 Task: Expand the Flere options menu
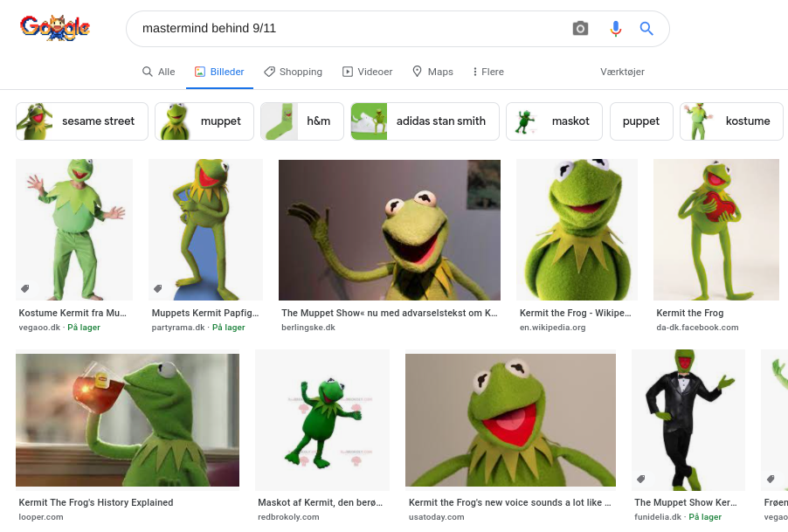pos(487,72)
